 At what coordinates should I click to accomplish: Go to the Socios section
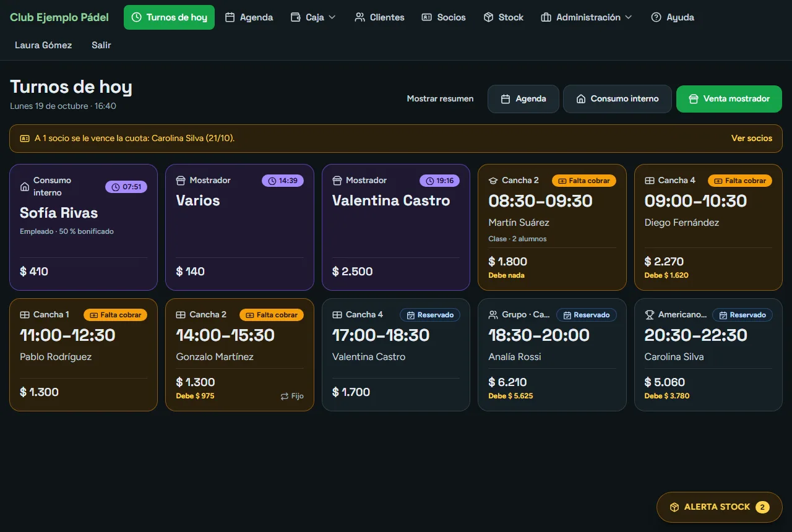(444, 17)
